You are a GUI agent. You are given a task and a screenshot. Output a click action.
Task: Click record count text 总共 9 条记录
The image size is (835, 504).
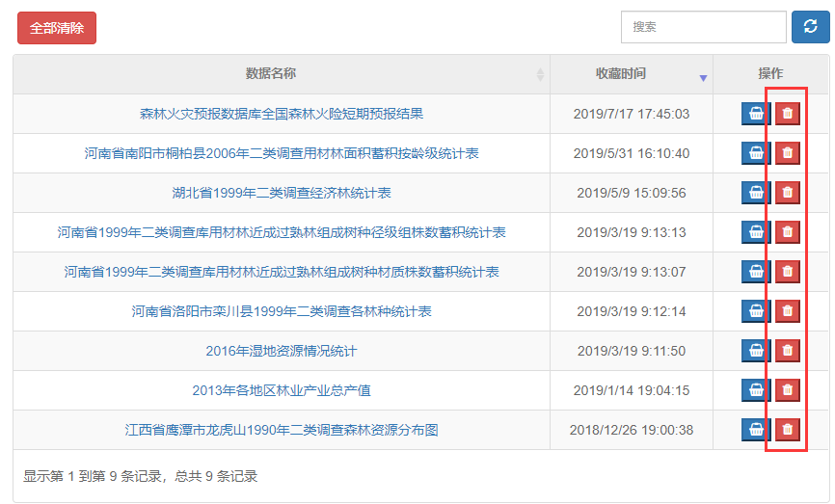[216, 476]
